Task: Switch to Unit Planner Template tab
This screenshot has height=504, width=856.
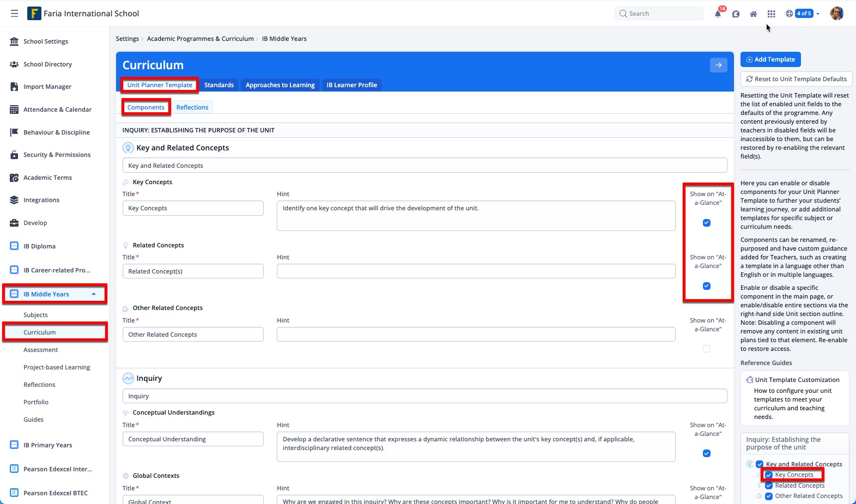Action: (x=160, y=85)
